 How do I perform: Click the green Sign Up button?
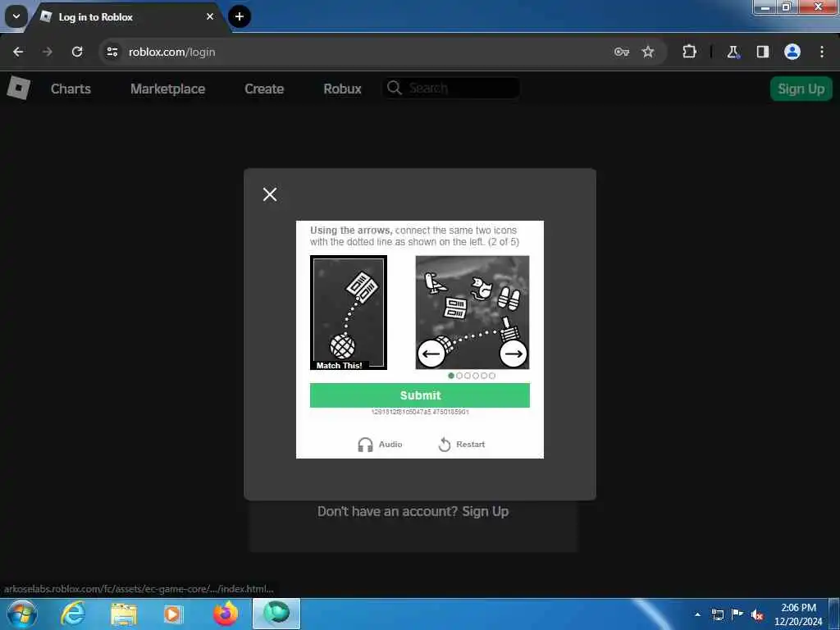pos(801,89)
